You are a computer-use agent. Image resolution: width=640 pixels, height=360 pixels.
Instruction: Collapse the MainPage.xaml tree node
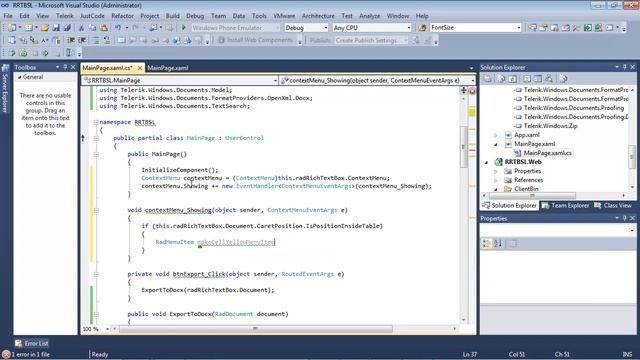point(496,144)
